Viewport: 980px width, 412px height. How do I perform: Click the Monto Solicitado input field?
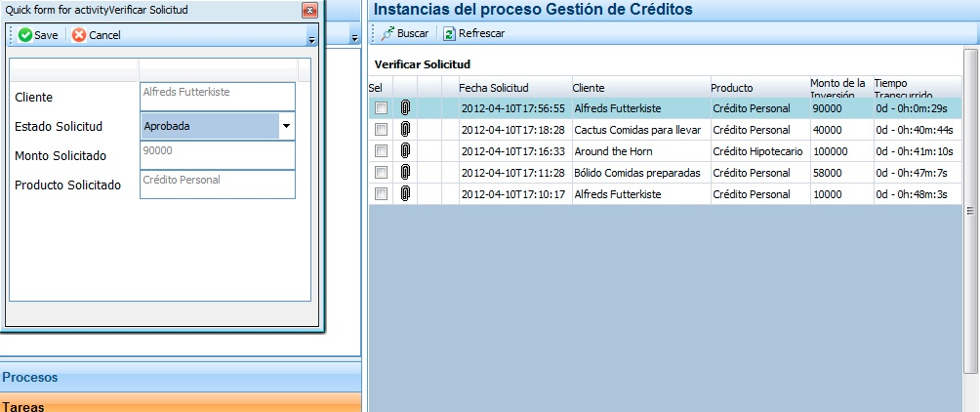click(217, 155)
